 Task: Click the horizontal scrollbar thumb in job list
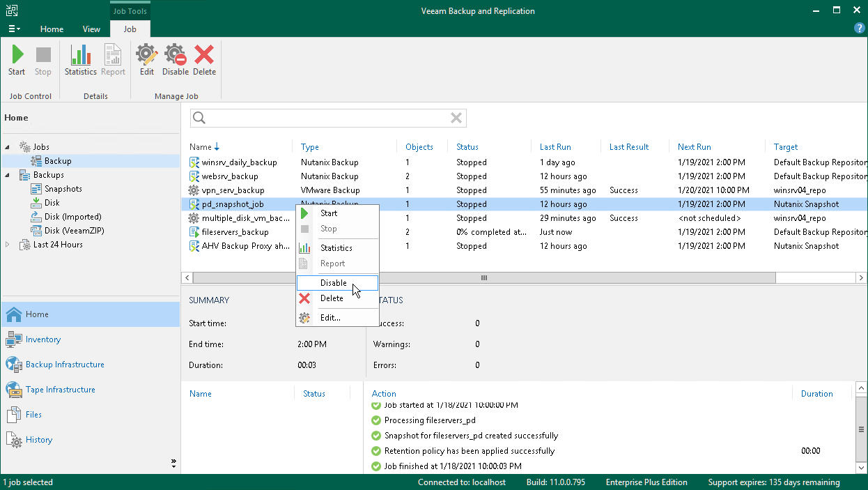484,277
